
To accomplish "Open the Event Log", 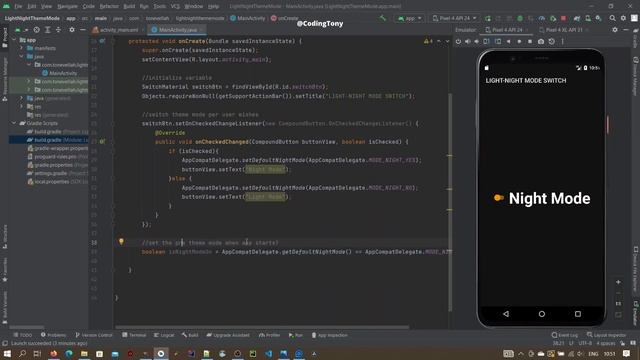I will point(564,335).
